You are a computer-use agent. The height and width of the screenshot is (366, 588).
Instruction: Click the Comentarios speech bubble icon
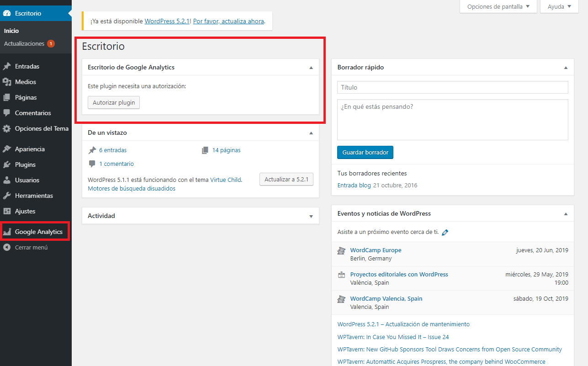pos(7,113)
